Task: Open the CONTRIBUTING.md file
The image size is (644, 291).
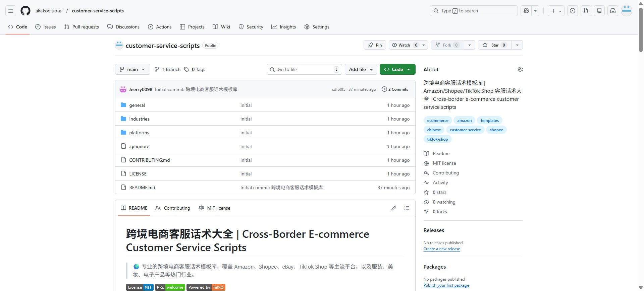Action: [x=150, y=160]
